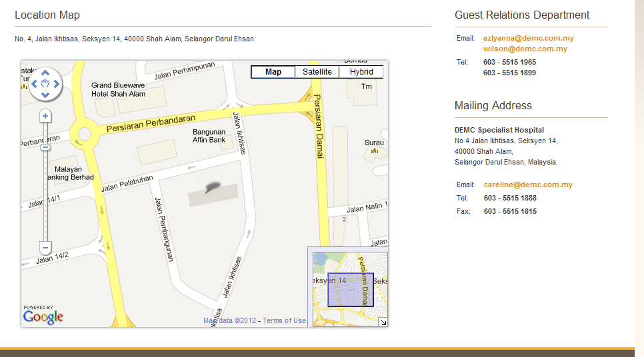This screenshot has width=644, height=357.
Task: Click the Jalan Perhimpunan street label
Action: 185,71
